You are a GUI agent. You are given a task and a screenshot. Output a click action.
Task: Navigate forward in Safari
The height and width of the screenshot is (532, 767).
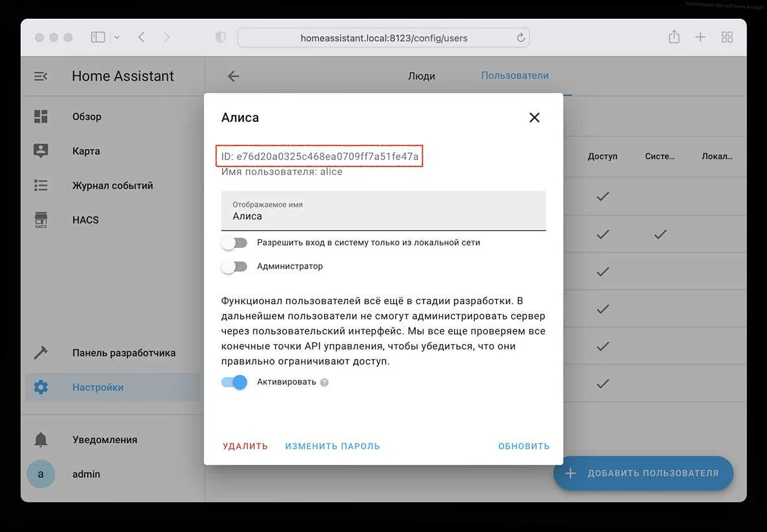(x=167, y=37)
